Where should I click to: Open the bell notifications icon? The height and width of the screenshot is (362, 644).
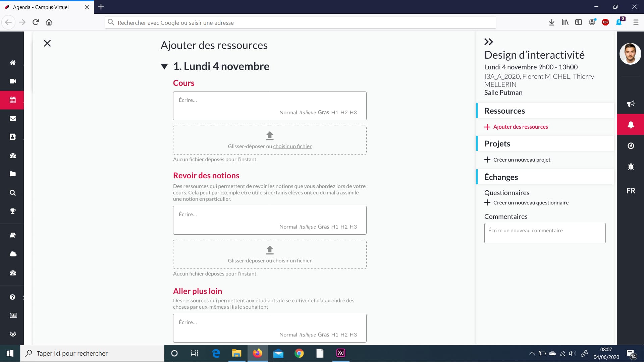pos(631,125)
